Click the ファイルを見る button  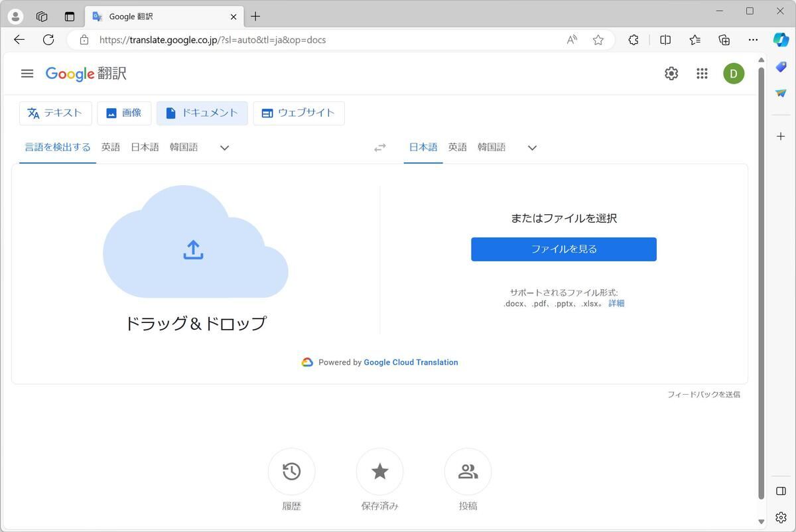[x=564, y=249]
